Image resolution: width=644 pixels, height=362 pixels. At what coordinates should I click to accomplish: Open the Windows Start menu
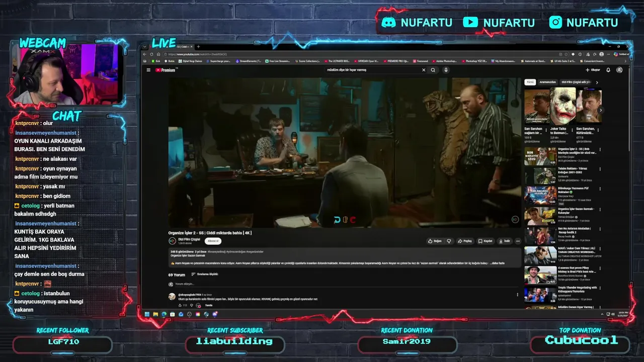[x=147, y=314]
